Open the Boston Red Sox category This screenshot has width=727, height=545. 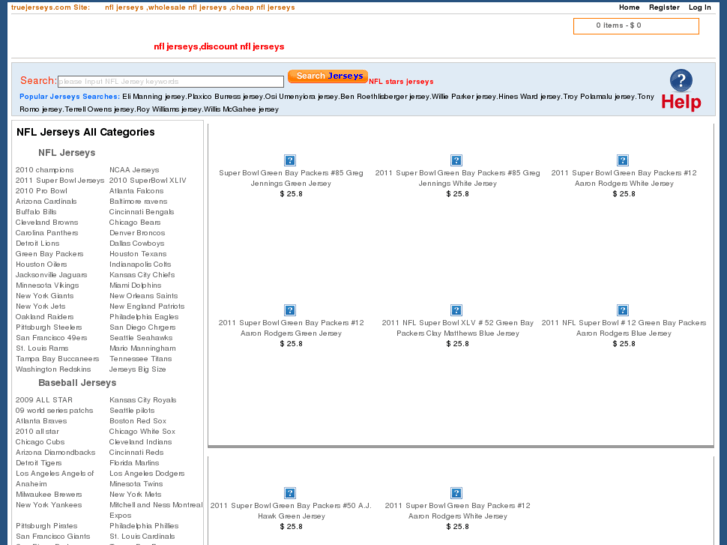138,421
